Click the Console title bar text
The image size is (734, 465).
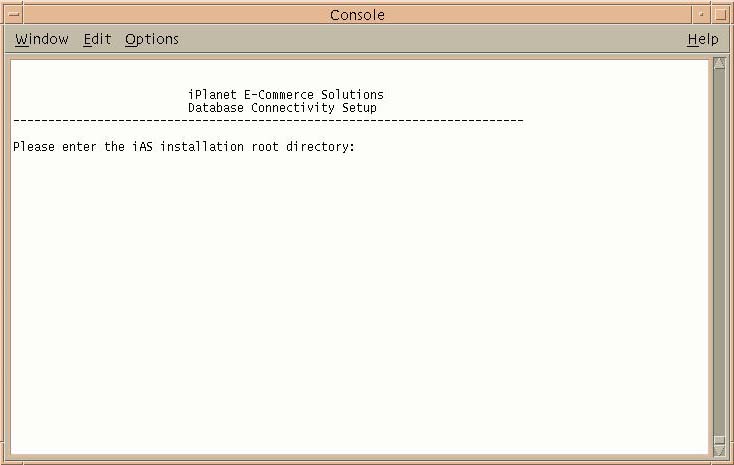tap(357, 15)
